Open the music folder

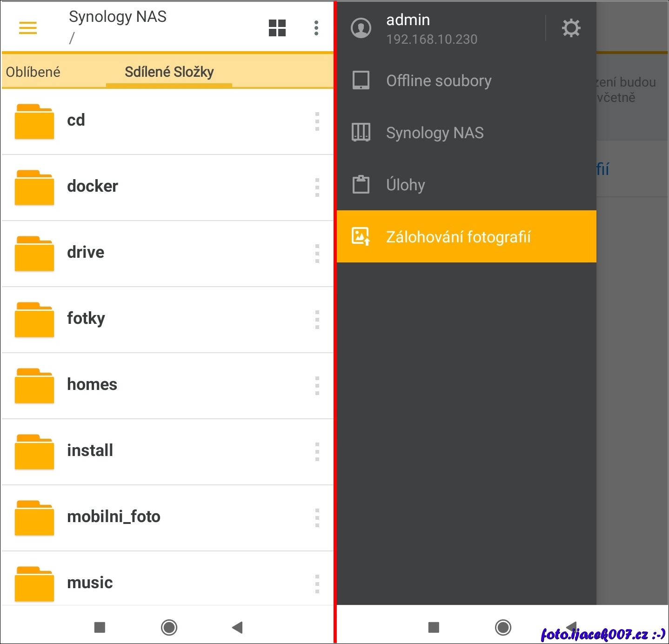point(90,583)
